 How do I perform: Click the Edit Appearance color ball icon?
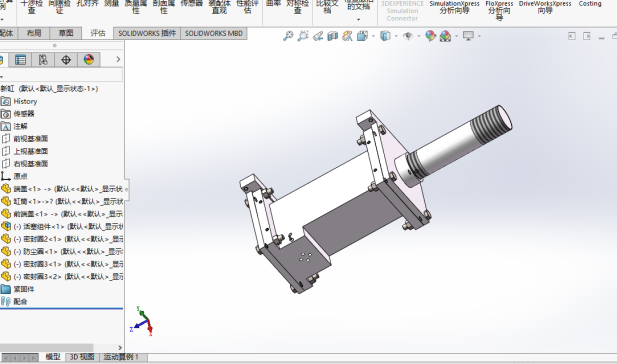(x=430, y=36)
